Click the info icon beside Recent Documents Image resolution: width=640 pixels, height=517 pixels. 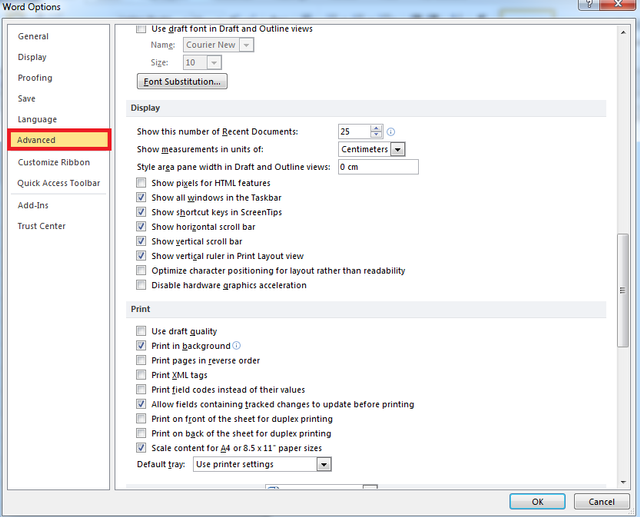click(391, 131)
